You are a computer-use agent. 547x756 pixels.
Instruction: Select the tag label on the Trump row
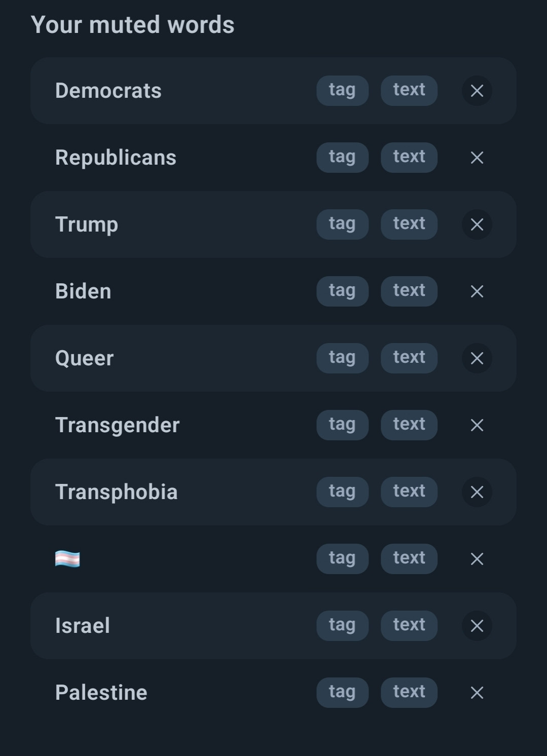tap(342, 224)
